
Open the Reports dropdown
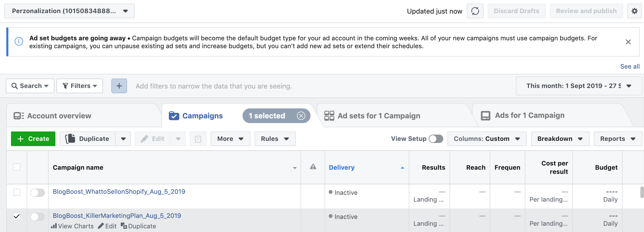618,139
